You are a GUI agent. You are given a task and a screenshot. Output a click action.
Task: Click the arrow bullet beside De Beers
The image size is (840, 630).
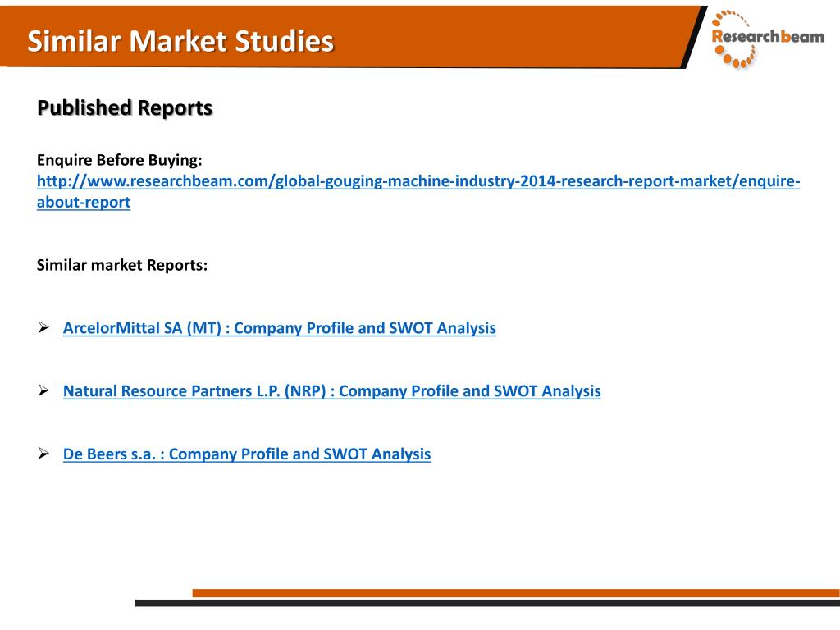click(43, 454)
